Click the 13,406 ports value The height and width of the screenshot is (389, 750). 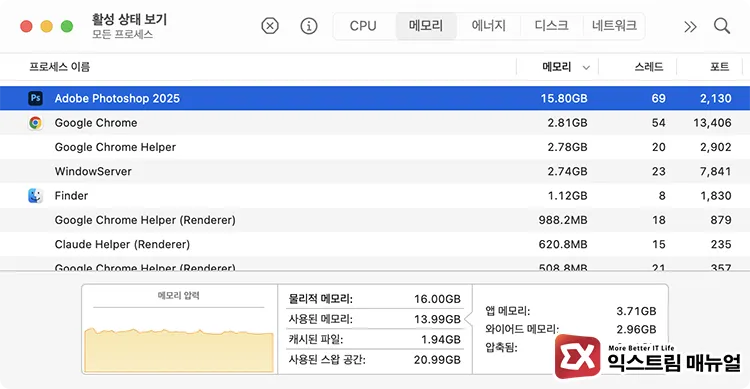click(712, 123)
